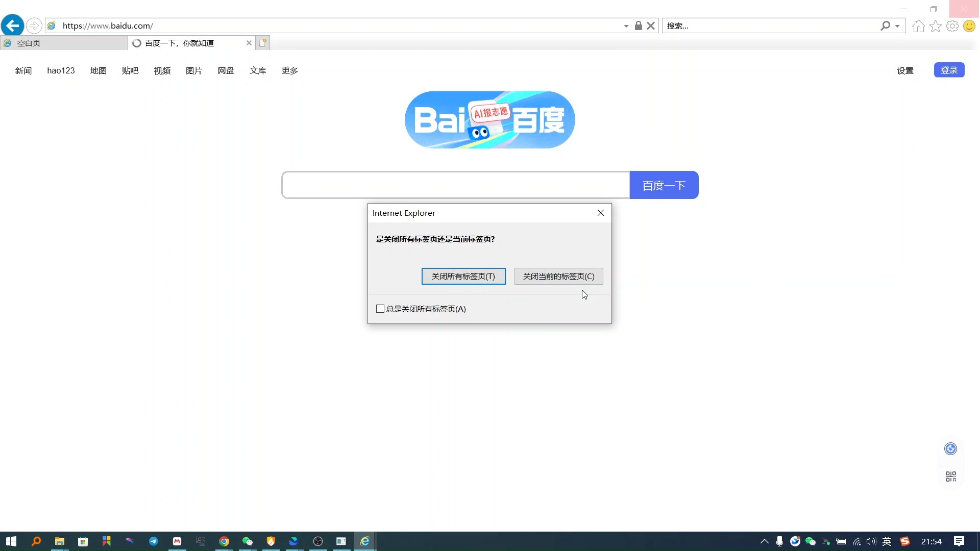Image resolution: width=980 pixels, height=551 pixels.
Task: Open the Windows Start menu
Action: click(11, 541)
